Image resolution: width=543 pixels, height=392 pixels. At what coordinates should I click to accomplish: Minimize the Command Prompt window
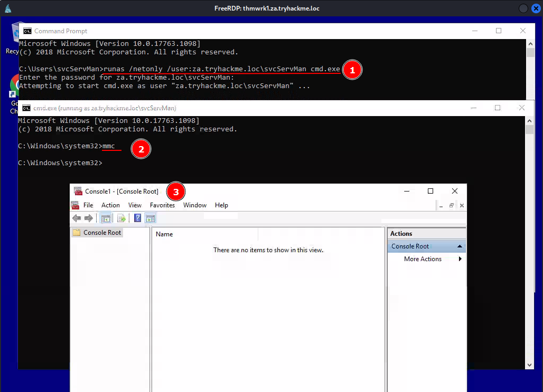point(475,31)
